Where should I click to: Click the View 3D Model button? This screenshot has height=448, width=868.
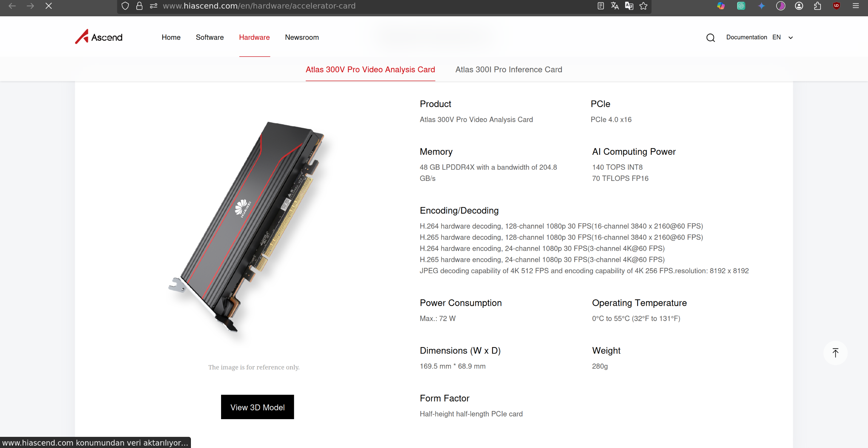point(257,407)
